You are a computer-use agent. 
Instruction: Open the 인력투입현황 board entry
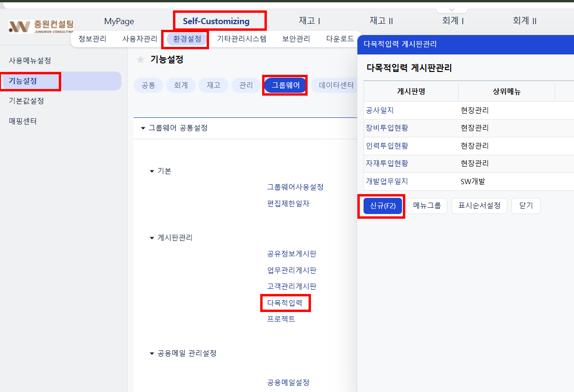[x=387, y=145]
